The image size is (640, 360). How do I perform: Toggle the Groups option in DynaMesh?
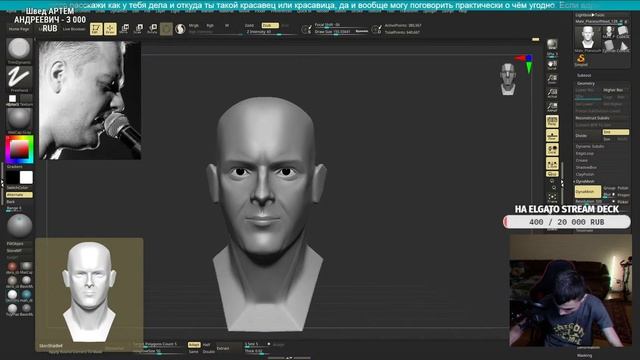click(609, 188)
